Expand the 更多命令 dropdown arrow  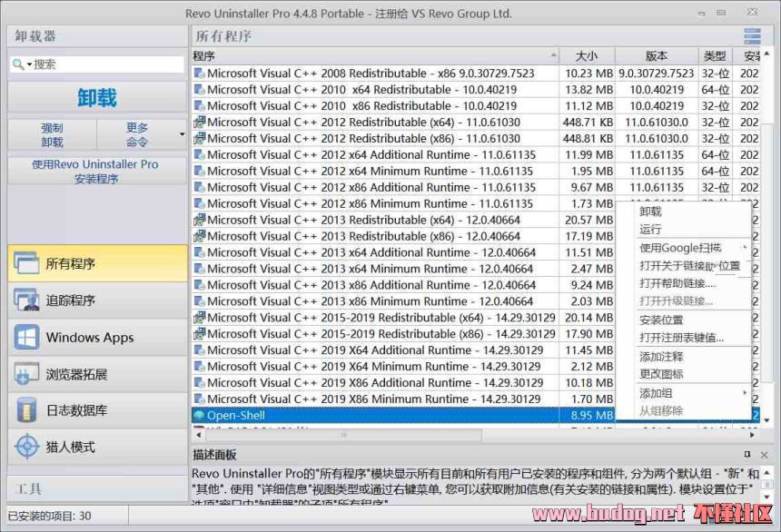182,134
